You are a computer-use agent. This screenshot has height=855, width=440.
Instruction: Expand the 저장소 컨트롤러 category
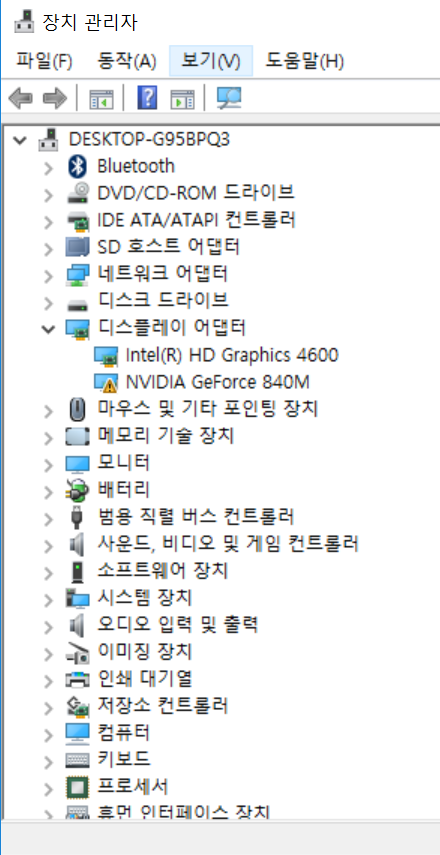coord(49,707)
